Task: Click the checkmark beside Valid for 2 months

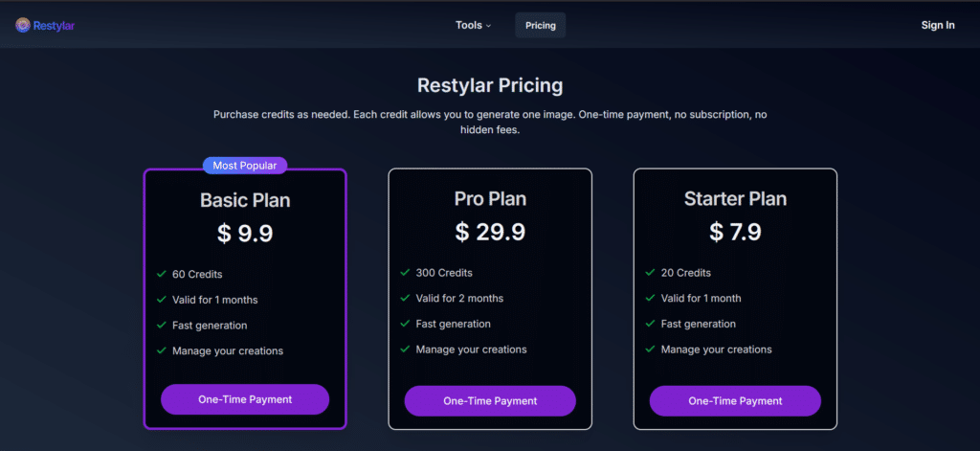Action: click(405, 299)
